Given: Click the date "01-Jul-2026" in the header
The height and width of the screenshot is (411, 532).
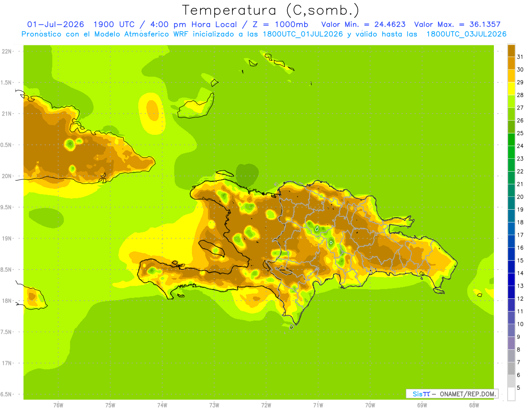Looking at the screenshot, I should click(55, 24).
